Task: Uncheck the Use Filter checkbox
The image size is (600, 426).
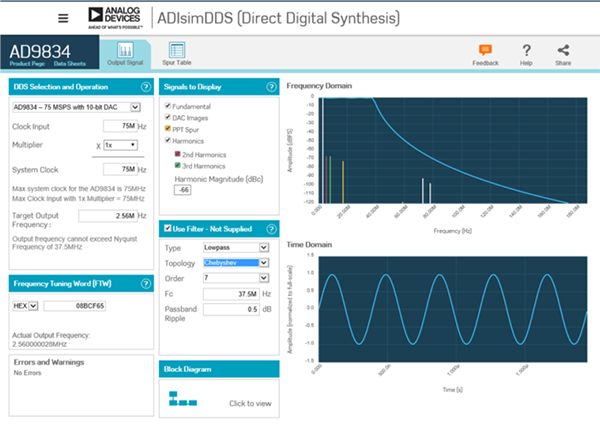Action: click(x=166, y=229)
